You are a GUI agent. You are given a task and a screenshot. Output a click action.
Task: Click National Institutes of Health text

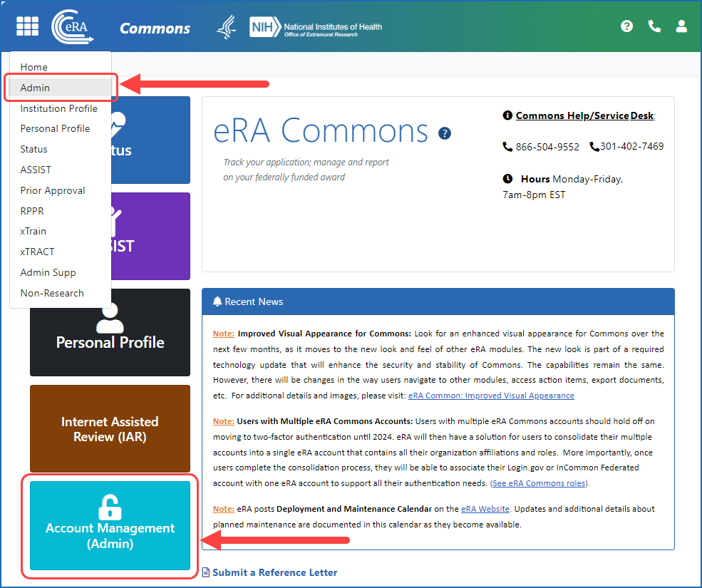tap(333, 26)
